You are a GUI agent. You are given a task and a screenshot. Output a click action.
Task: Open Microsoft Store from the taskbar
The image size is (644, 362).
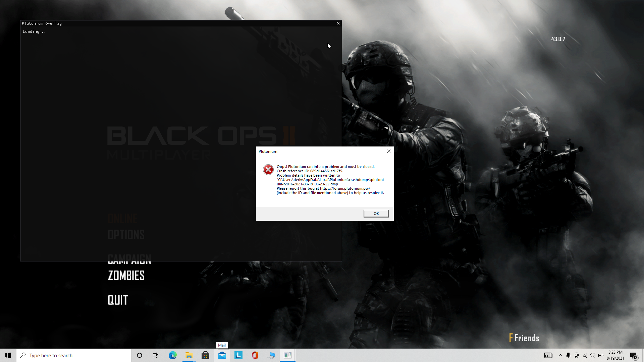click(x=205, y=355)
